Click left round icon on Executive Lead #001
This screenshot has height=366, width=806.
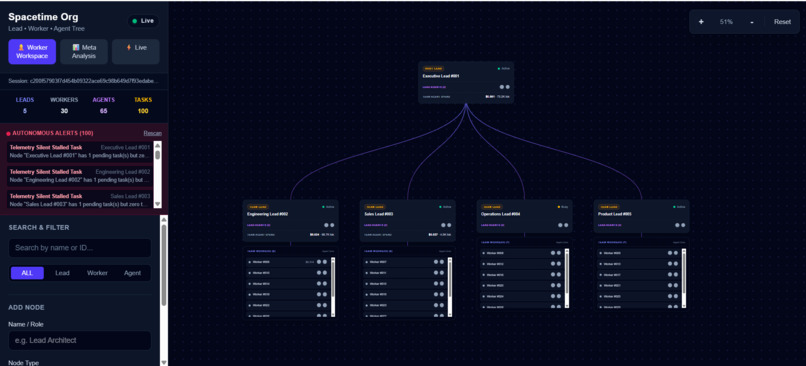coord(502,87)
